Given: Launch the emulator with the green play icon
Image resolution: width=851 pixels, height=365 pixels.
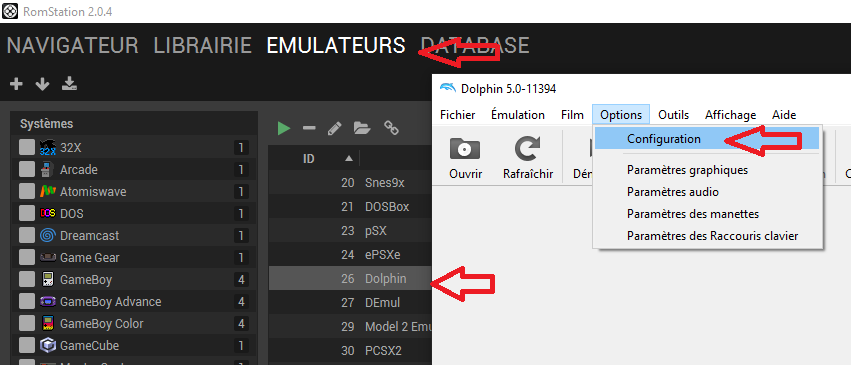Looking at the screenshot, I should [284, 128].
